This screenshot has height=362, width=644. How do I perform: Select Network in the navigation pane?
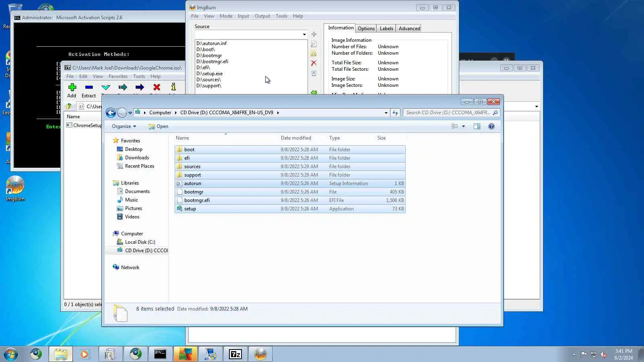[130, 267]
